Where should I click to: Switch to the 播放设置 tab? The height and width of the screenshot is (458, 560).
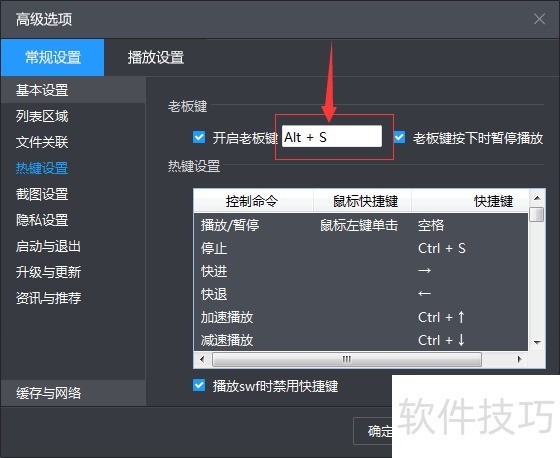156,58
